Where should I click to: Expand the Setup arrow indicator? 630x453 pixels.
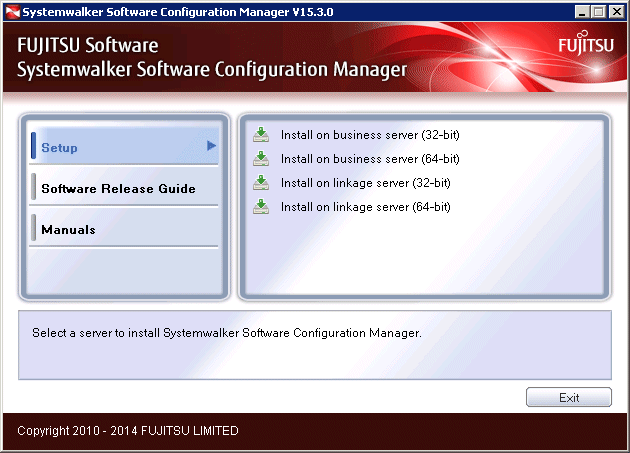point(211,146)
